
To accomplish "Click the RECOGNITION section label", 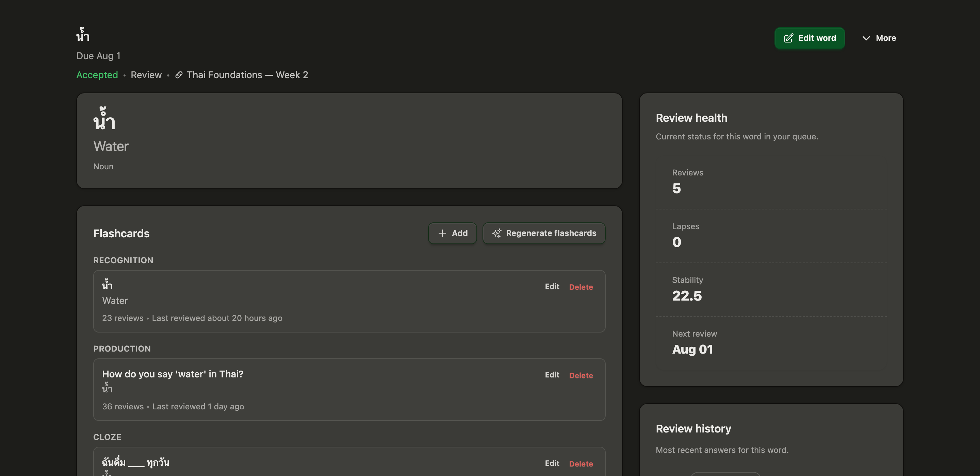I will pyautogui.click(x=123, y=260).
